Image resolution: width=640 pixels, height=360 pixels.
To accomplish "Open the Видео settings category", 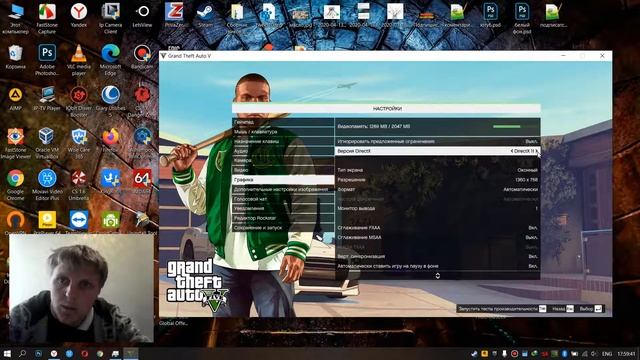I will (x=283, y=170).
